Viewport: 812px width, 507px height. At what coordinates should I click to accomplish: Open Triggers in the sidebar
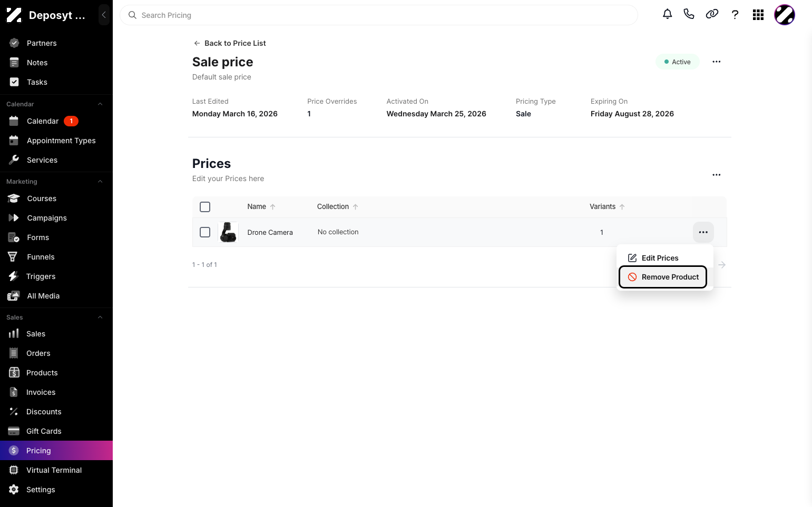(x=56, y=276)
